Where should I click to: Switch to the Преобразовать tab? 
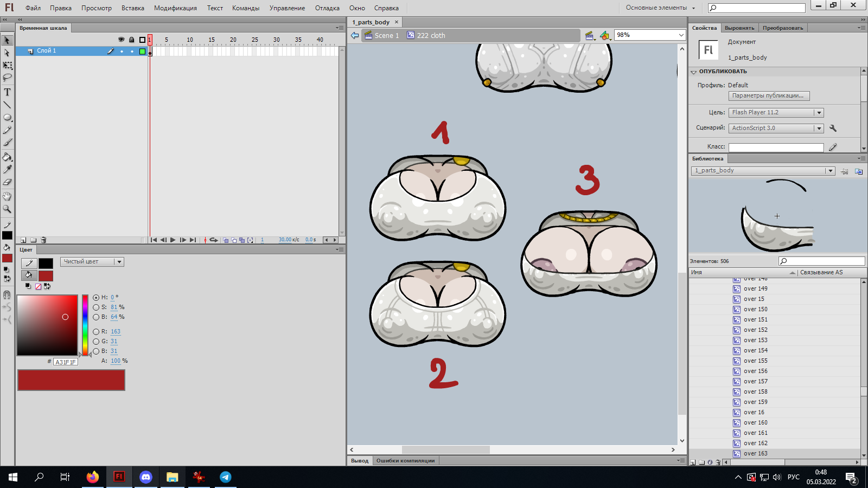(x=783, y=28)
